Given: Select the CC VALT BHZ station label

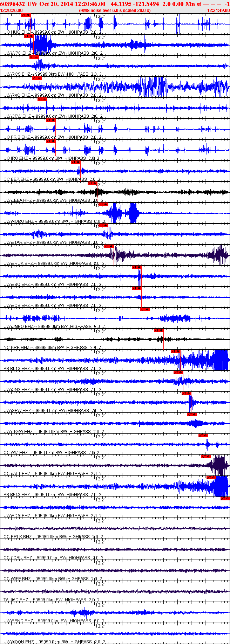Looking at the screenshot, I should [x=17, y=474].
